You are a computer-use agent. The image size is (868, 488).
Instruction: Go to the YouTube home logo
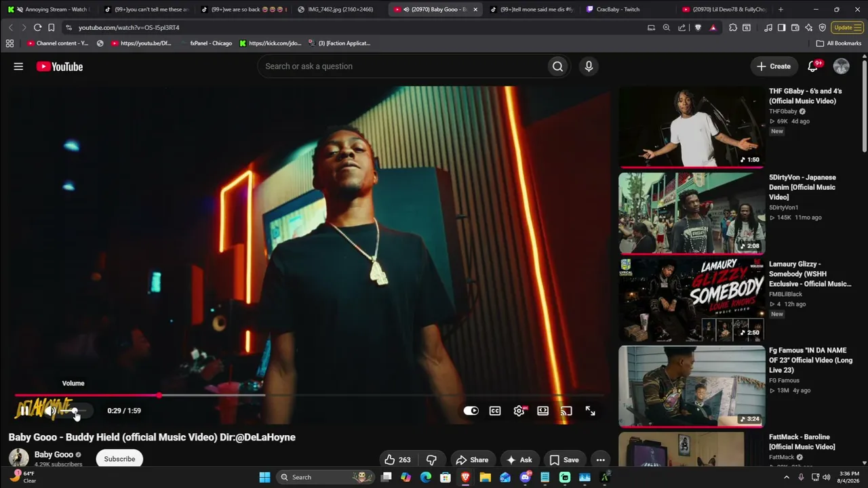pyautogui.click(x=60, y=66)
